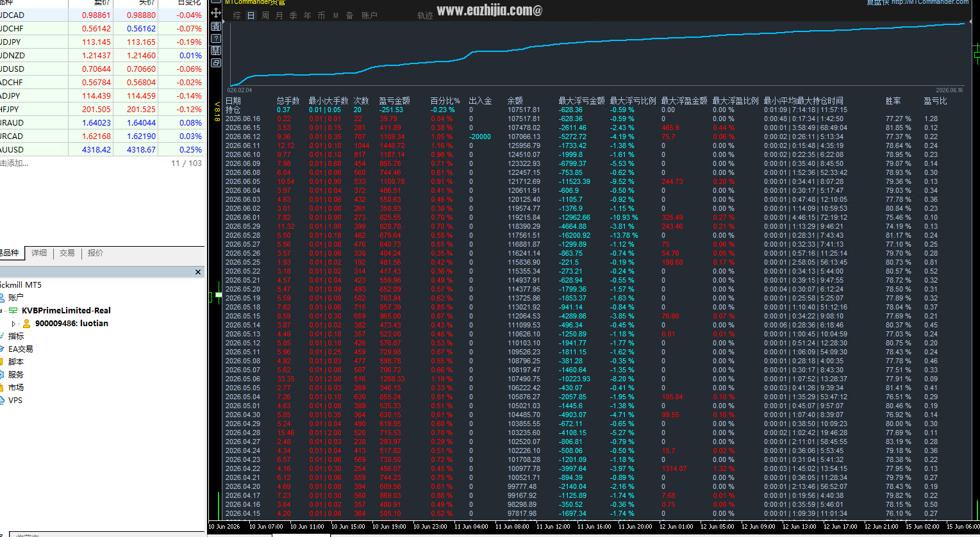Click the 百分比% column header
Viewport: 980px width, 537px height.
point(445,101)
